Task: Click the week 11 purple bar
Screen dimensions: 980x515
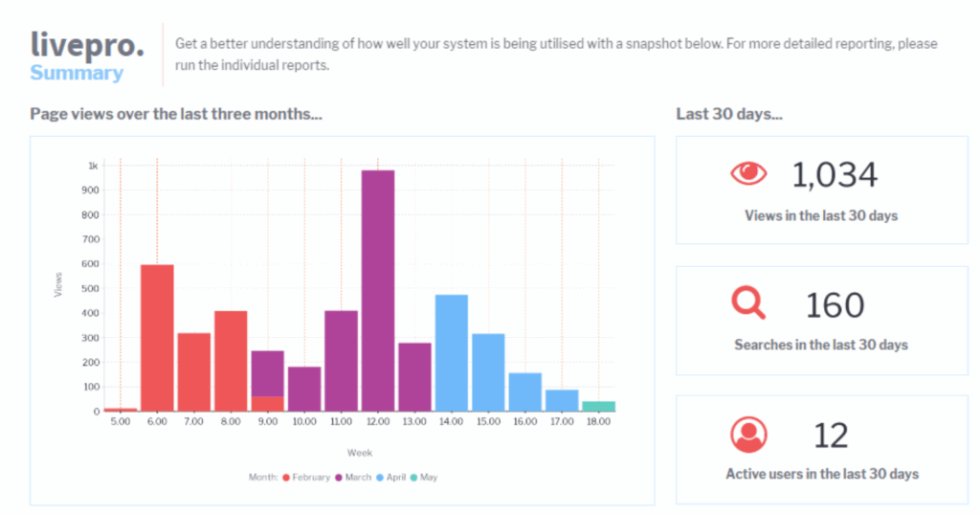Action: (341, 360)
